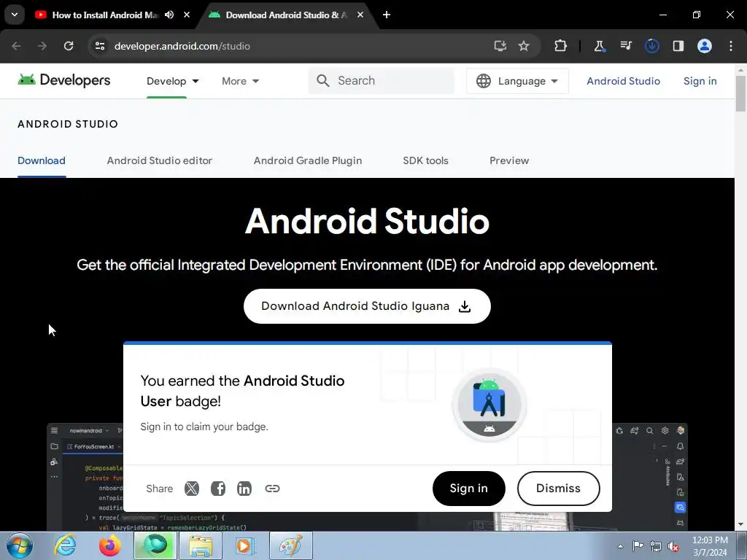This screenshot has height=560, width=747.
Task: Install app icon in address bar
Action: tap(500, 46)
